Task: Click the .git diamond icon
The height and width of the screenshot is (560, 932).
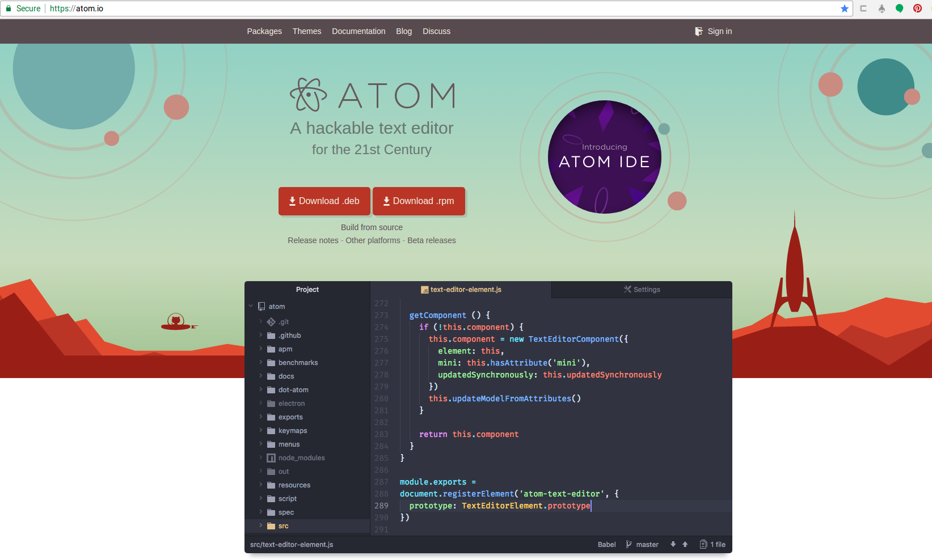Action: coord(271,322)
